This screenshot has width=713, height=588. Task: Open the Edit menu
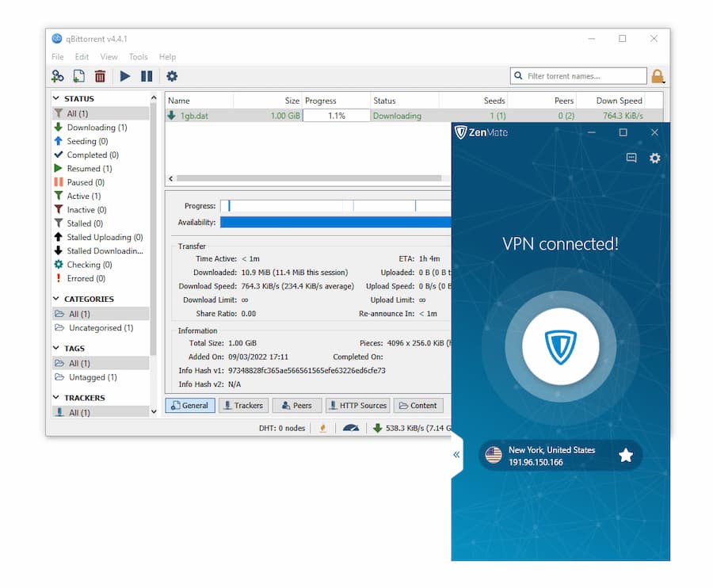point(82,57)
